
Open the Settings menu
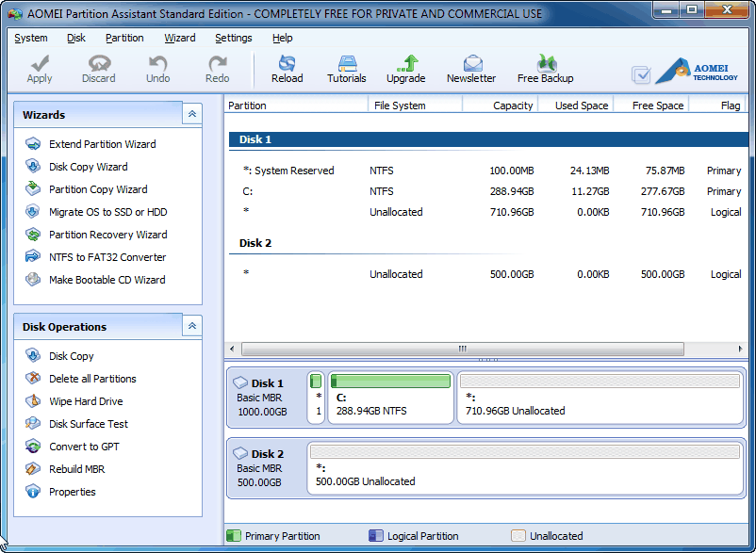click(x=233, y=38)
